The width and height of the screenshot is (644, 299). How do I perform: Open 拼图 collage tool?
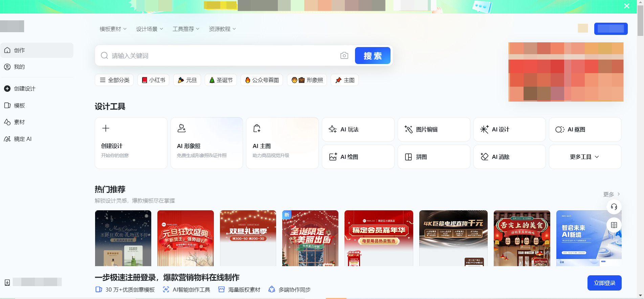[434, 157]
